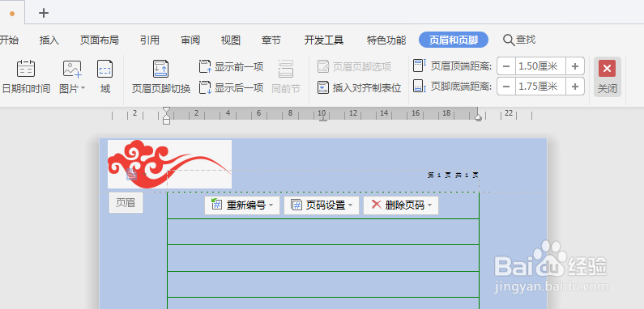
Task: Click the right indent marker on ruler
Action: (478, 117)
